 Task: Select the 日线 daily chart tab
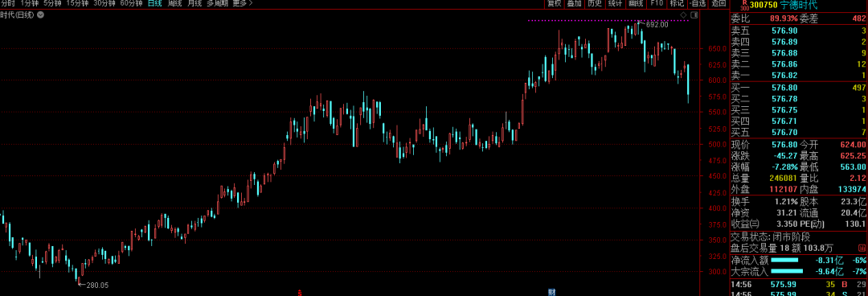point(155,3)
